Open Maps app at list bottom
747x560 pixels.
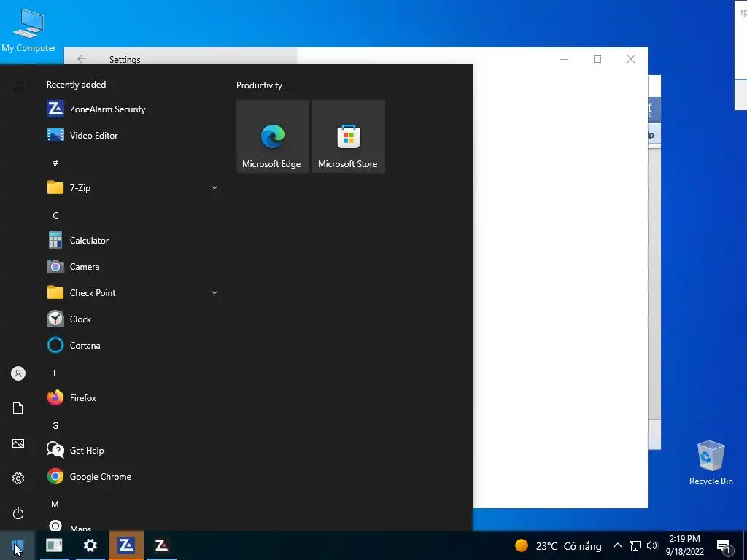[133, 526]
